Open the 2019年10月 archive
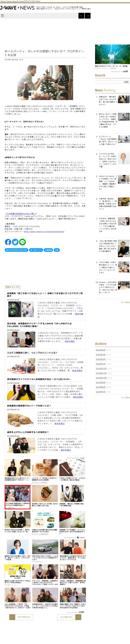The width and height of the screenshot is (130, 644). coord(101,378)
